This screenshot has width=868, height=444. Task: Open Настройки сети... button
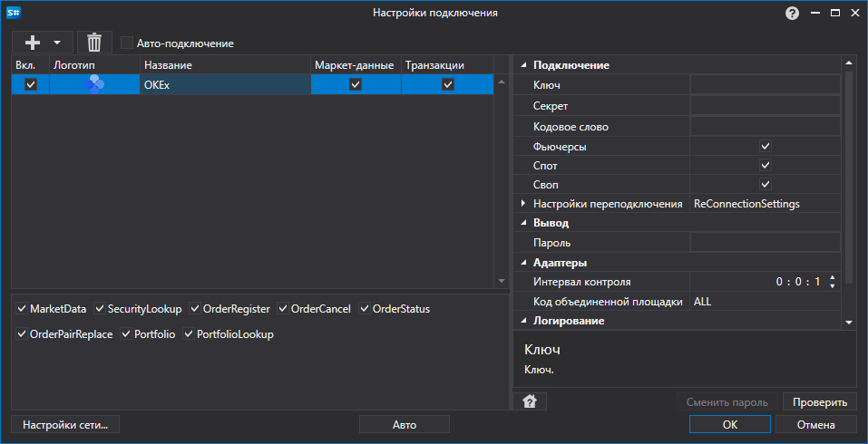pos(65,425)
